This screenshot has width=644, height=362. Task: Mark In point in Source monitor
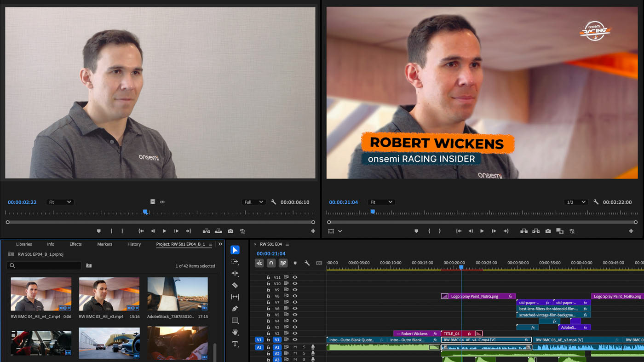click(111, 231)
